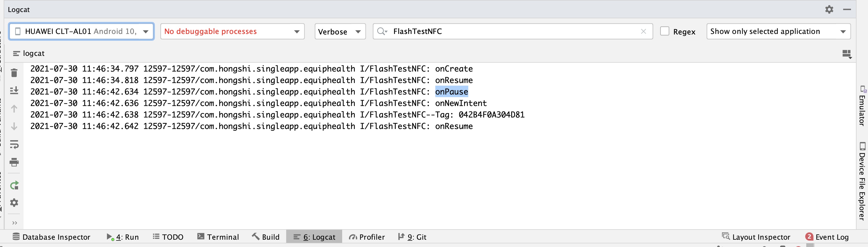Image resolution: width=868 pixels, height=247 pixels.
Task: Enable the Regex checkbox
Action: coord(664,31)
